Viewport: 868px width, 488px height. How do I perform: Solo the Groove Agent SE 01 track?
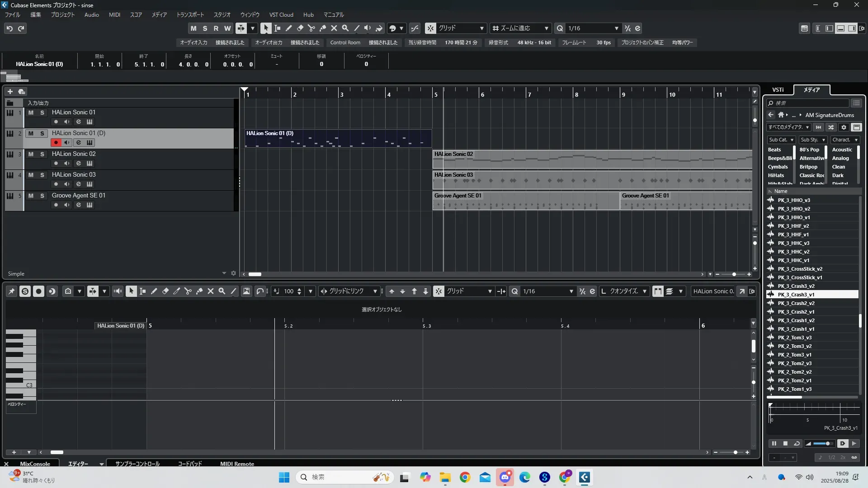(42, 196)
